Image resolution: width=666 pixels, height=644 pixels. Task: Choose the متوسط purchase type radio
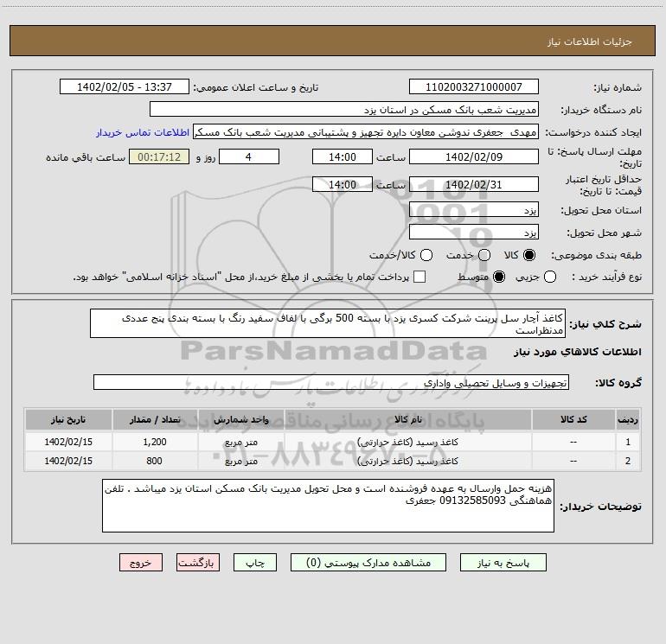coord(499,277)
